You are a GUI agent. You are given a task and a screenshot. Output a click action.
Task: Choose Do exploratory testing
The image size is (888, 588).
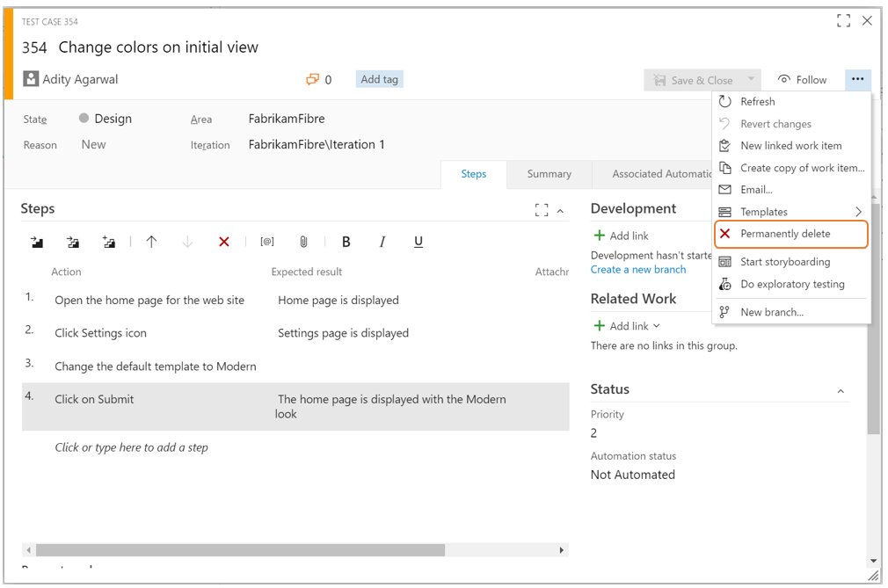pos(791,284)
